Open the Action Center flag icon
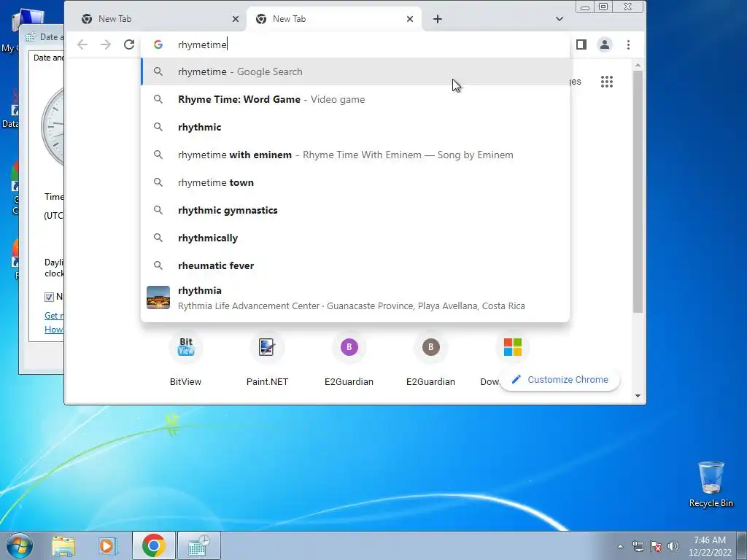Image resolution: width=747 pixels, height=560 pixels. coord(656,546)
